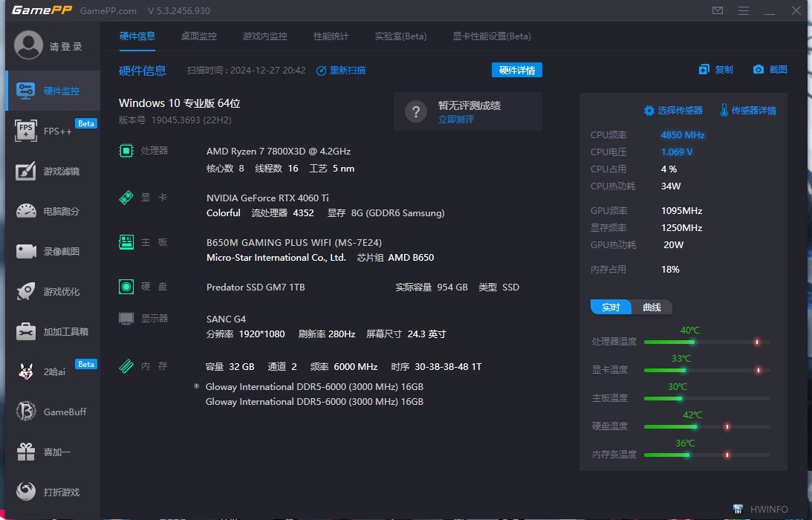Open the 实验室(Beta) tab
Screen dimensions: 812x520
(401, 36)
